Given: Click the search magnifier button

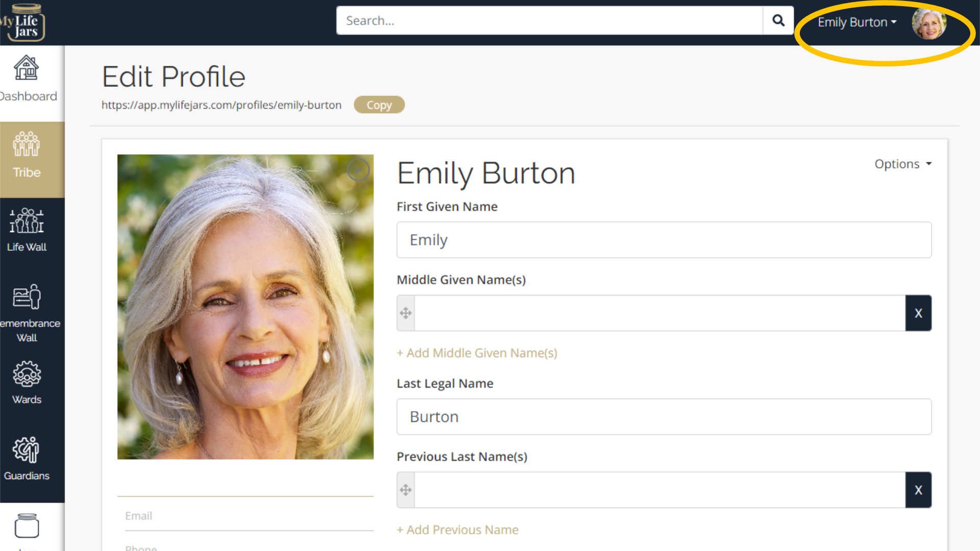Looking at the screenshot, I should [778, 20].
